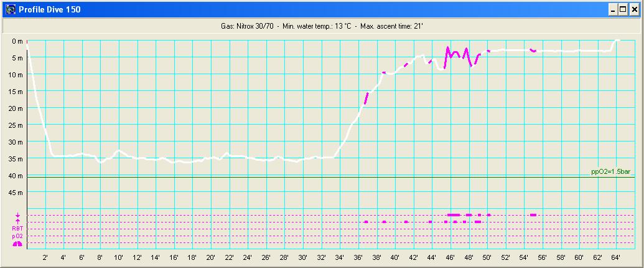Click the ascent alarm marker near 41 minutes

[406, 222]
